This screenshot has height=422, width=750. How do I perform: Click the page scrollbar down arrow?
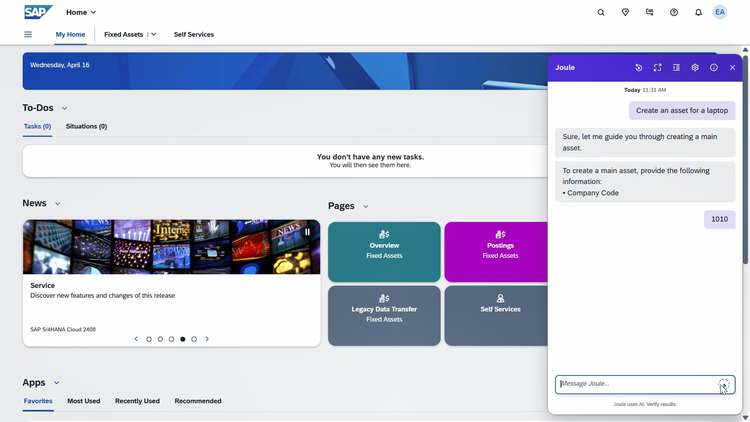tap(745, 418)
